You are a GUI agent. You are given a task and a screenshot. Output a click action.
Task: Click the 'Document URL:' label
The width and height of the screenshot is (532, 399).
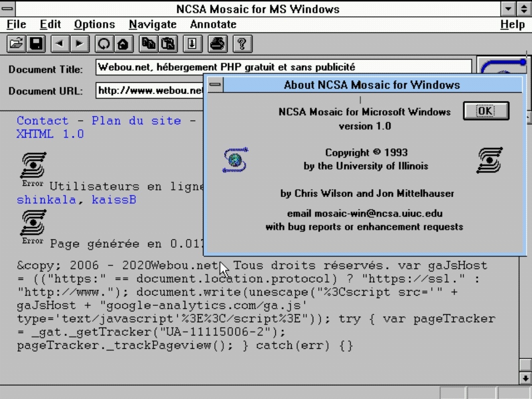coord(45,91)
